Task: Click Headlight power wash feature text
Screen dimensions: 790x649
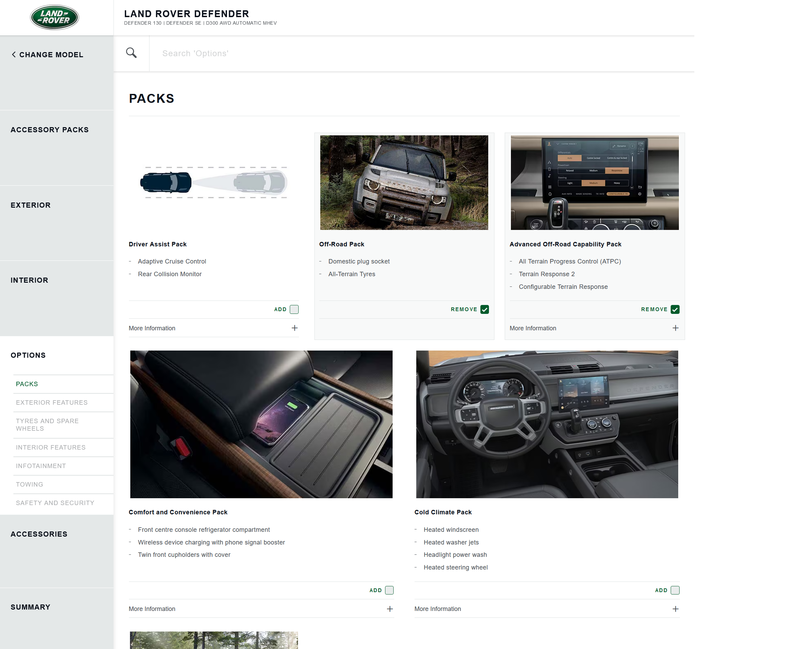Action: click(455, 555)
